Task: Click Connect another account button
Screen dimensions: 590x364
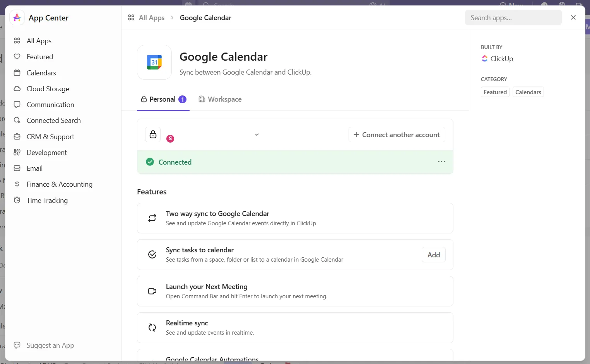Action: 397,134
